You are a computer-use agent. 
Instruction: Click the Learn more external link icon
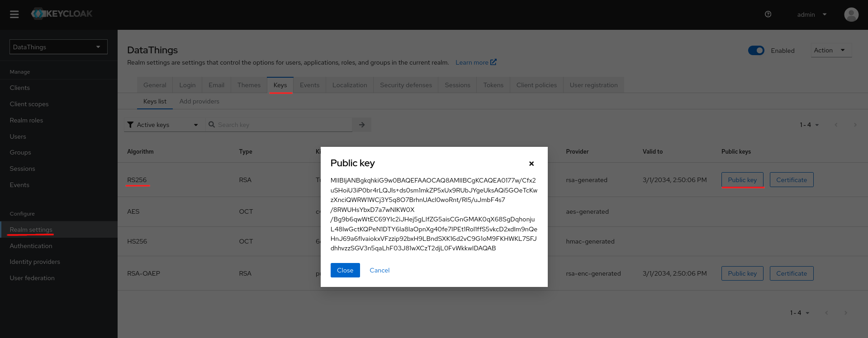tap(493, 62)
